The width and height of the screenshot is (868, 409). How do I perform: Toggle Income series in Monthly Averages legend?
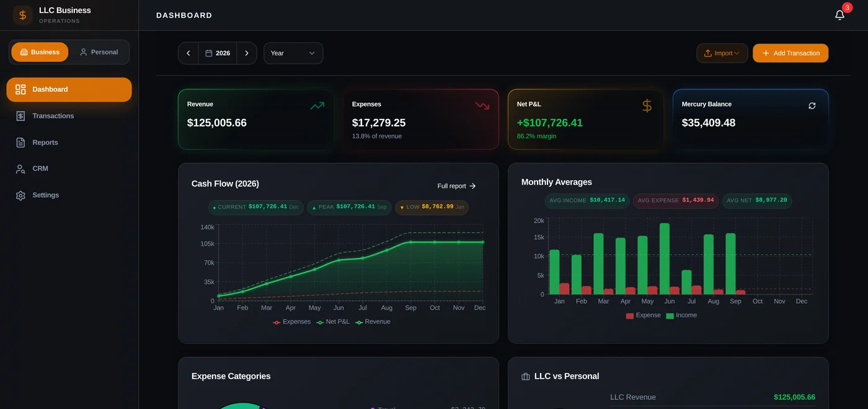coord(681,315)
